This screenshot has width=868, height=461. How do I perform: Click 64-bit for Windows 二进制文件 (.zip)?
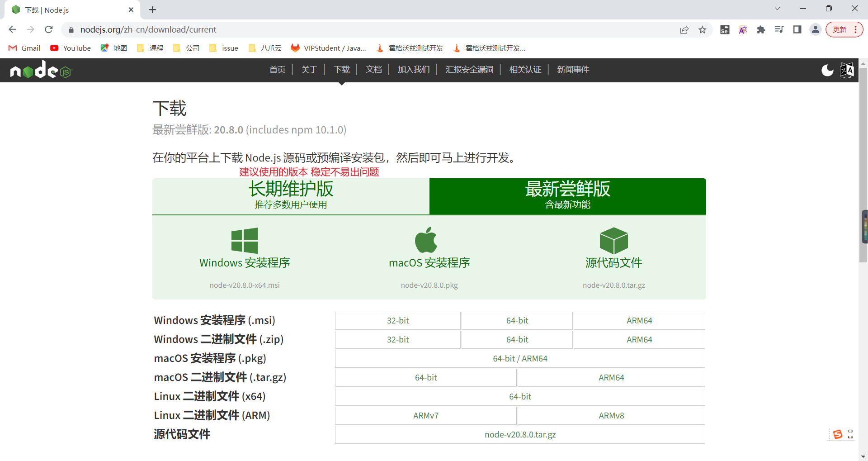[x=517, y=340]
